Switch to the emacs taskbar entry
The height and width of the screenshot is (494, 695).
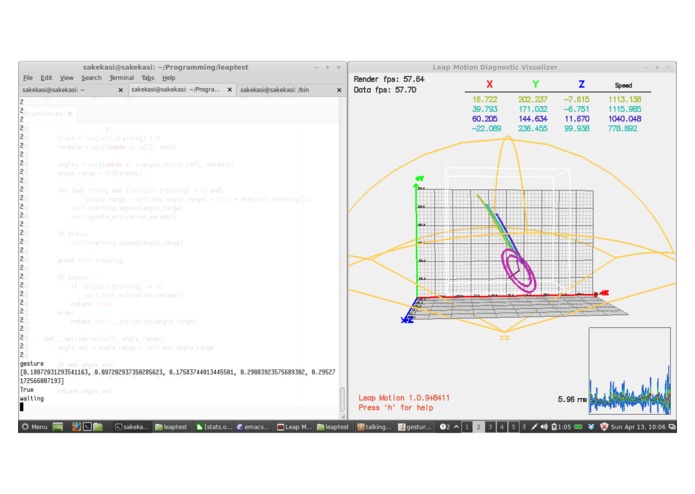[x=253, y=427]
